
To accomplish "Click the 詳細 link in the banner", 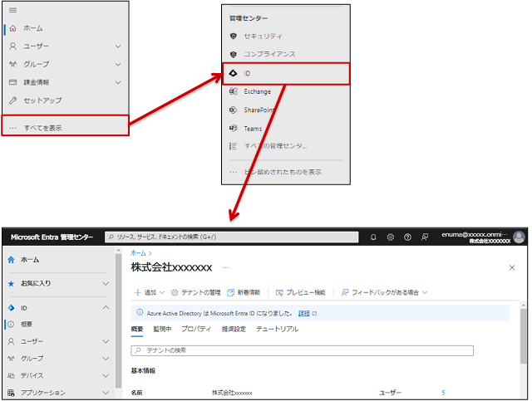I will point(304,314).
